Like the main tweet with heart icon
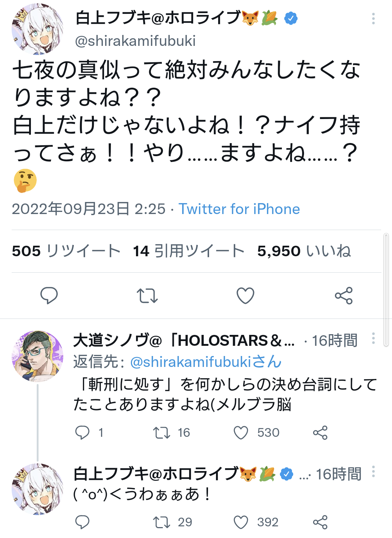The width and height of the screenshot is (392, 538). coord(245,296)
